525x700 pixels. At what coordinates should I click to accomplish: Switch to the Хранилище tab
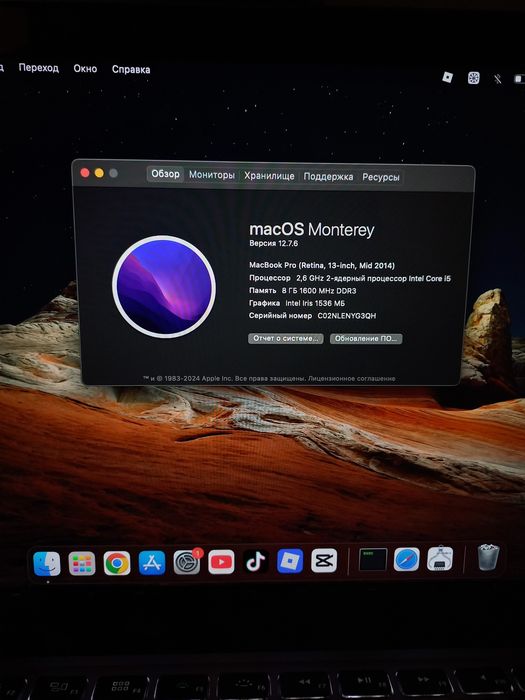(x=269, y=176)
